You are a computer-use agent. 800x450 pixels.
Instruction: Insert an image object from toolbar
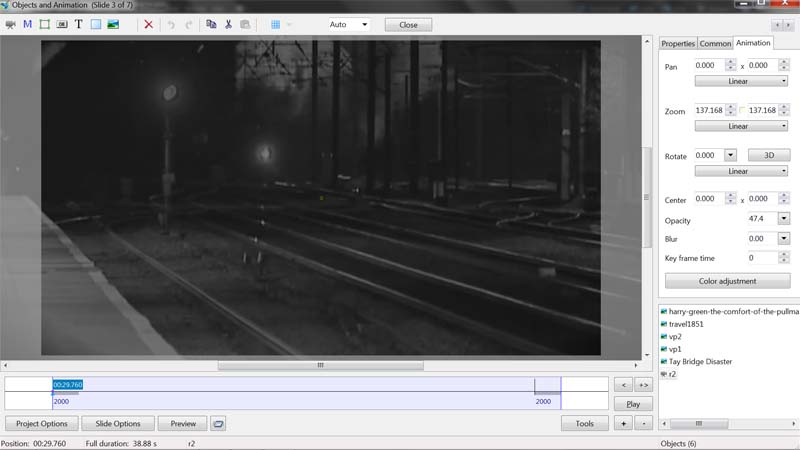click(113, 24)
